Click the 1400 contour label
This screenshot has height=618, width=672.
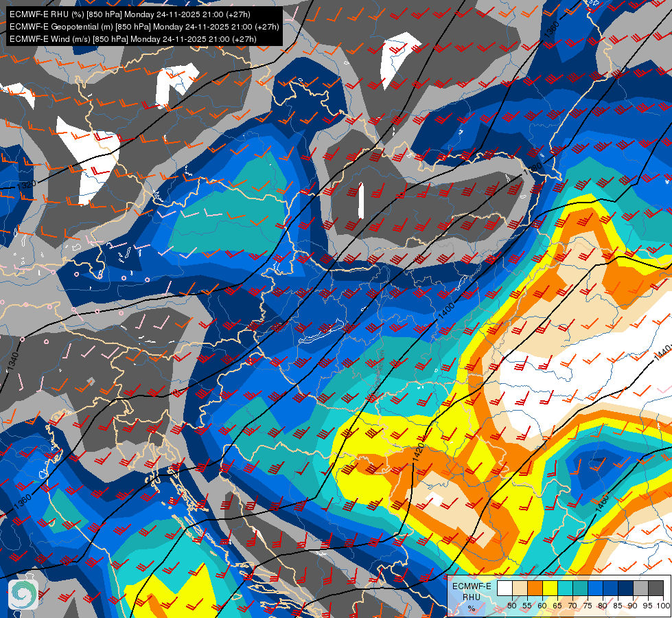446,311
